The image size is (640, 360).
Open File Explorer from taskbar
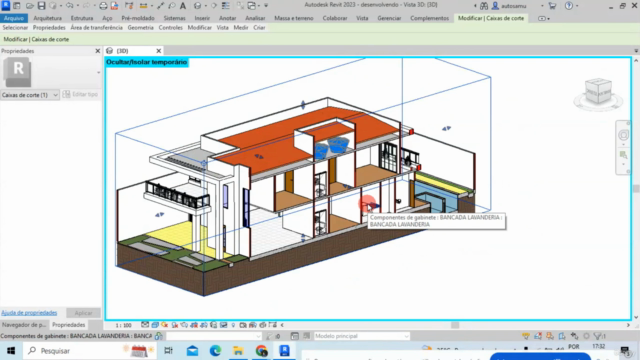[x=238, y=351]
